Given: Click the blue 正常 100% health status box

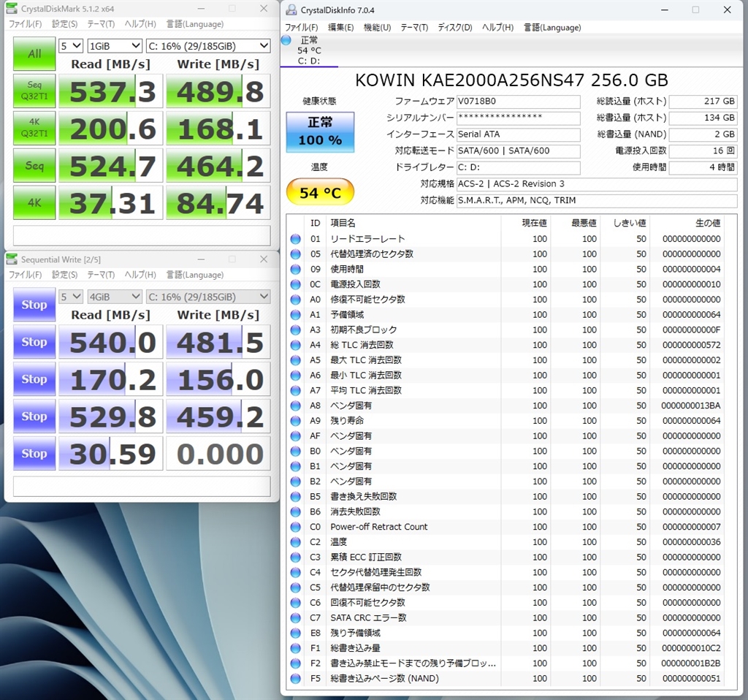Looking at the screenshot, I should point(319,133).
